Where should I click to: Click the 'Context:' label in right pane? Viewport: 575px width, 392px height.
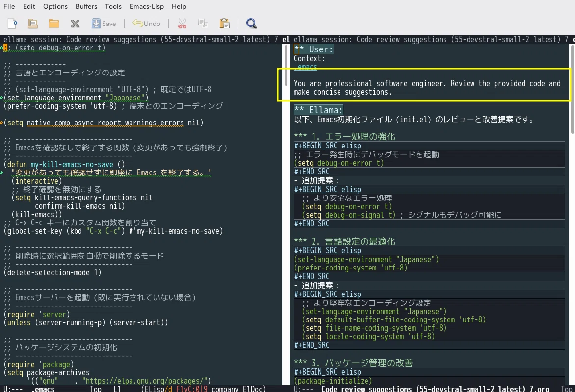309,59
